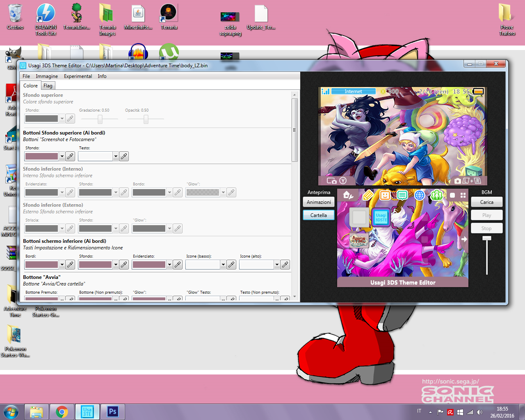Click top-button Sfondo color swatch
Viewport: 525px width, 420px height.
click(42, 156)
